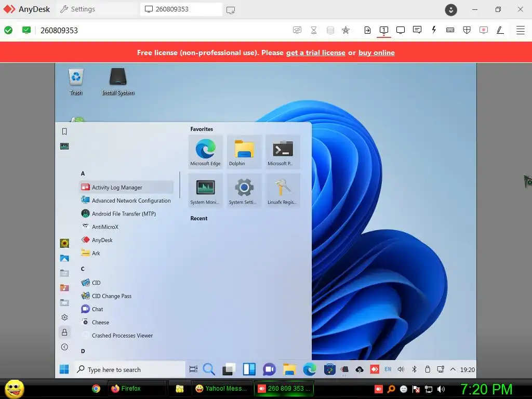The height and width of the screenshot is (399, 532).
Task: Open Install System desktop icon
Action: pos(118,82)
